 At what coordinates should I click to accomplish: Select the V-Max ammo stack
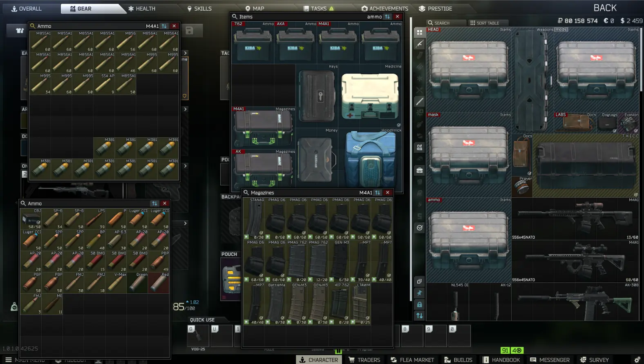(x=116, y=283)
